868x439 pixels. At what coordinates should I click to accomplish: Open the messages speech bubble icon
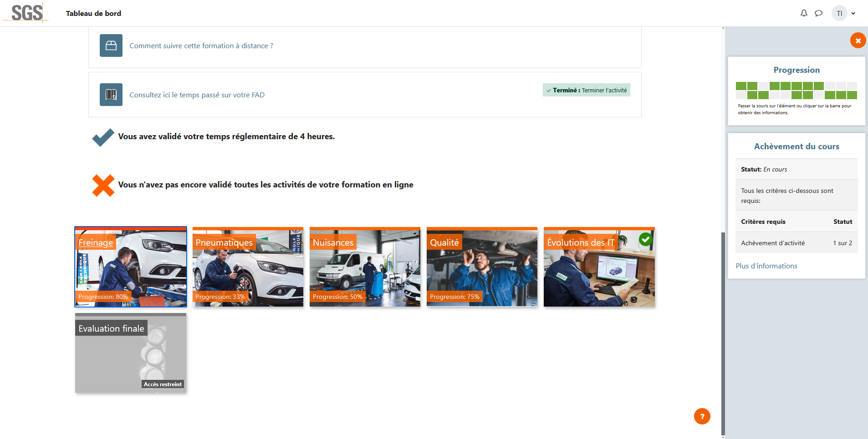click(818, 13)
